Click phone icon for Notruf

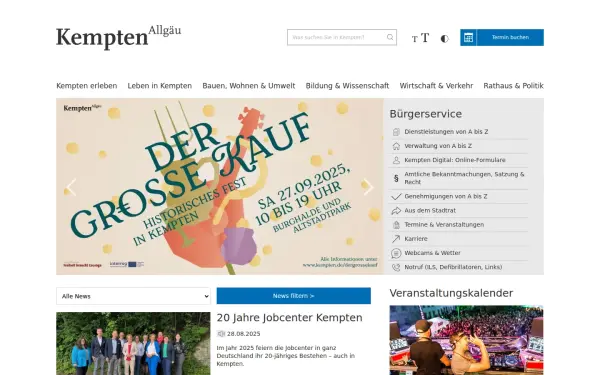pos(396,267)
